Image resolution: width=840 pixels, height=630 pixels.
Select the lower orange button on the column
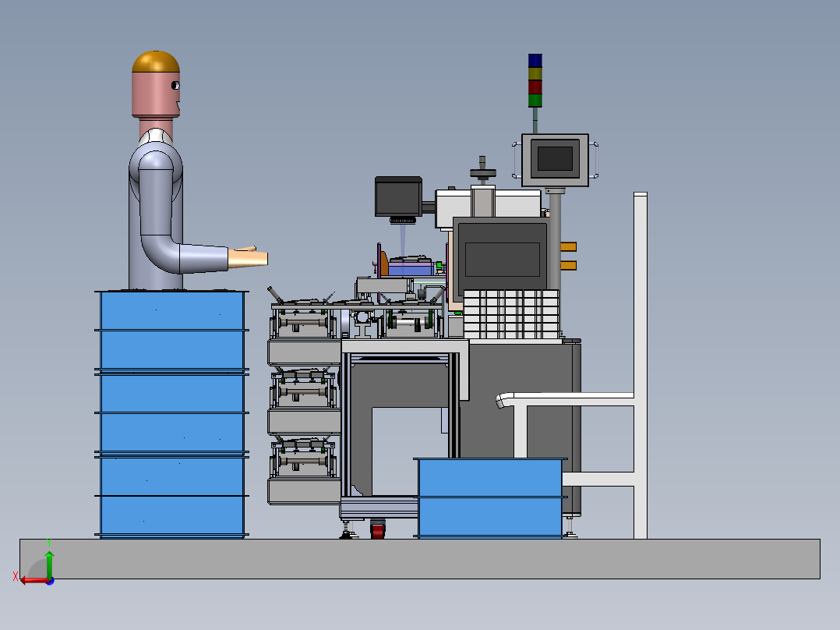click(568, 265)
